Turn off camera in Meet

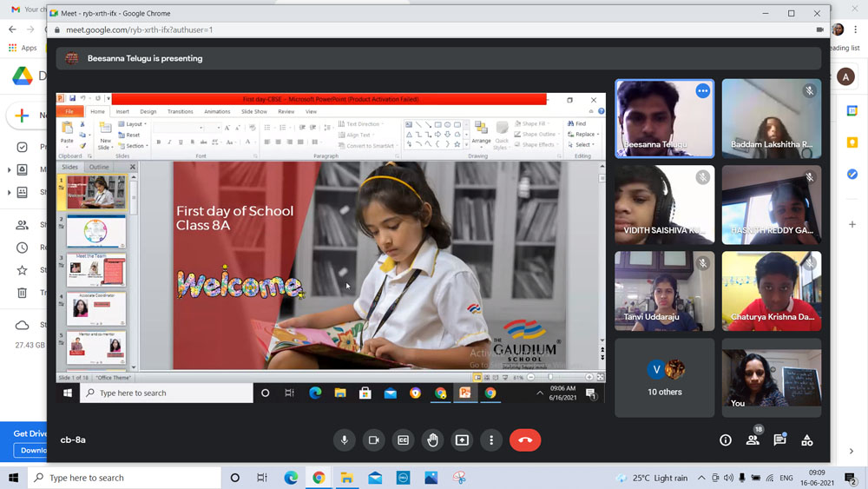[373, 440]
